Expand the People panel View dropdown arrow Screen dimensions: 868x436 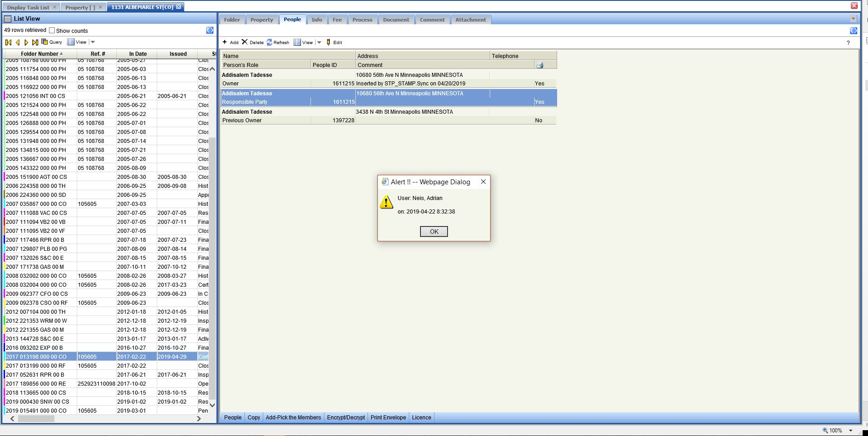tap(319, 42)
